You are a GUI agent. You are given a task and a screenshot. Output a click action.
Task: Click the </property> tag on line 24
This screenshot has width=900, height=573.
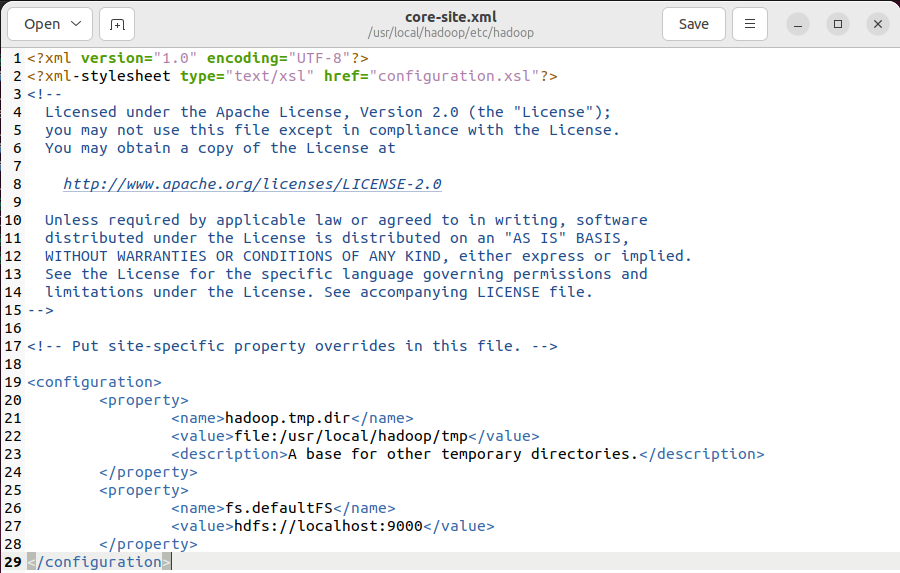coord(148,472)
